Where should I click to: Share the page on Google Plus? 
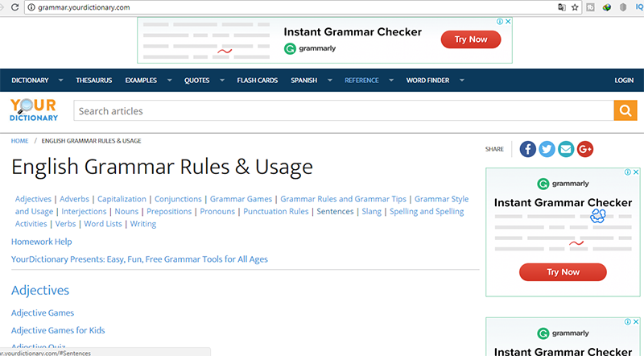(x=585, y=149)
